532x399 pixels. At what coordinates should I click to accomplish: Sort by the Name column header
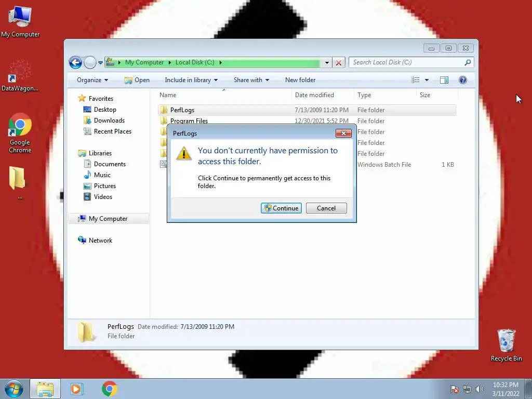(x=224, y=95)
